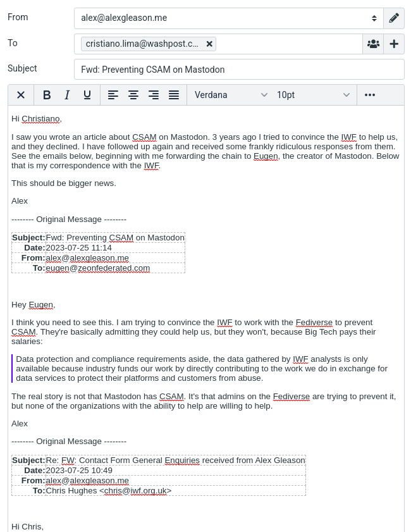The height and width of the screenshot is (532, 411).
Task: Click the "Hi Chris," line at bottom
Action: [27, 526]
